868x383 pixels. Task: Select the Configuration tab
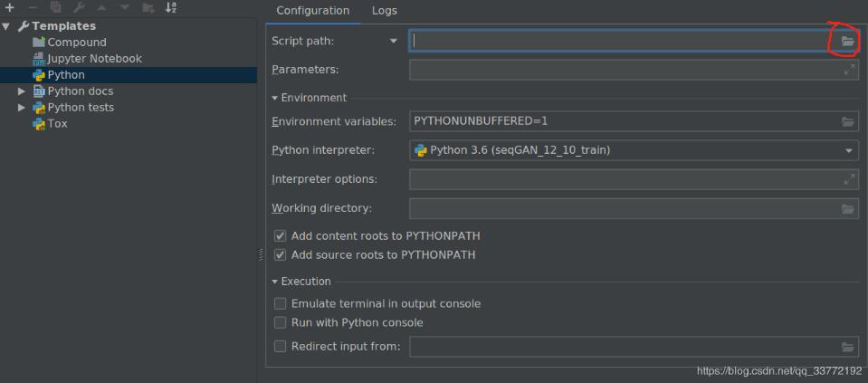[x=312, y=11]
